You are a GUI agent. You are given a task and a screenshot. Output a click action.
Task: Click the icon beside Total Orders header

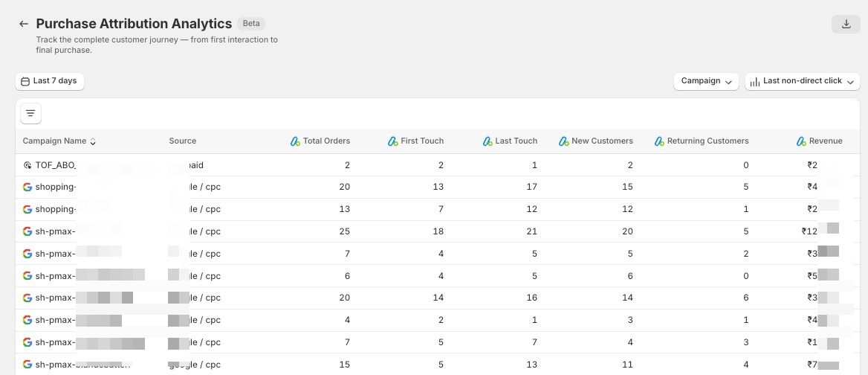click(295, 141)
